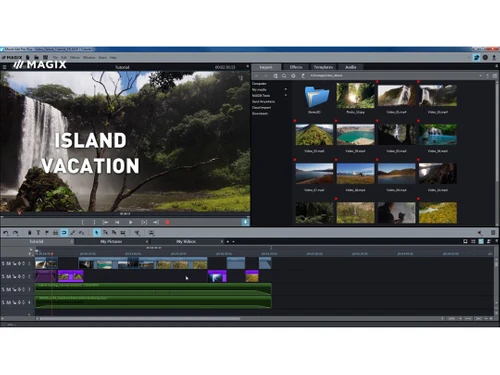Click the search magnifier in media pool
The image size is (500, 375).
coord(284,76)
